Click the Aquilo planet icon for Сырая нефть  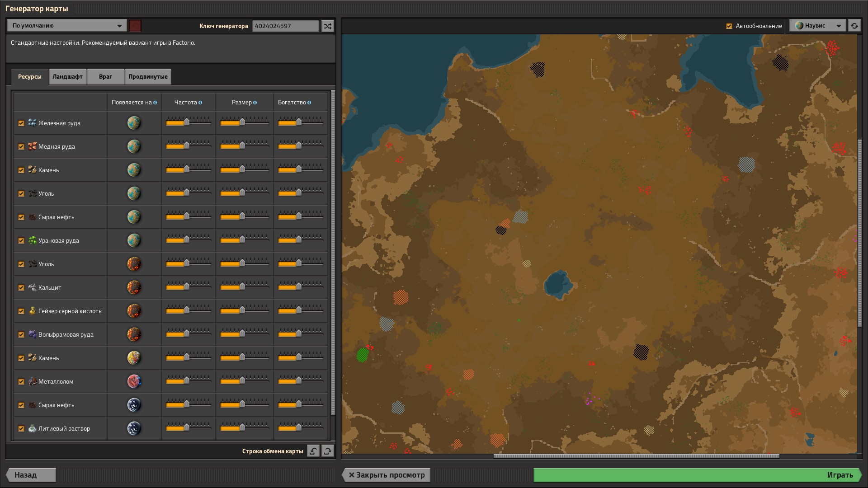pyautogui.click(x=134, y=405)
